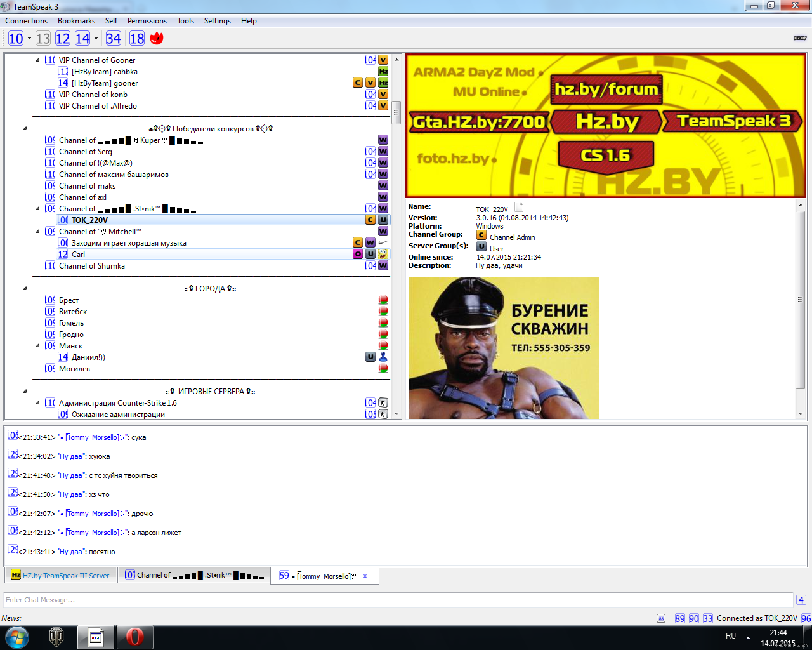Collapse the Минск channel
812x650 pixels.
click(37, 346)
